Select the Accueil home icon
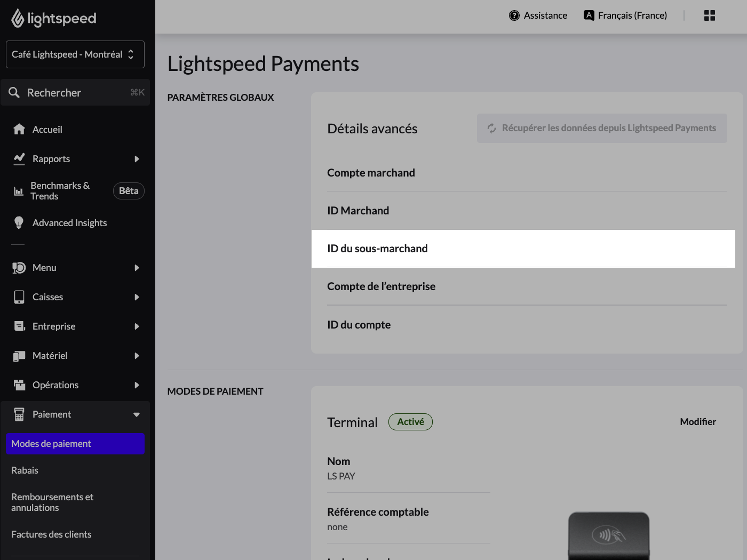747x560 pixels. pos(19,129)
